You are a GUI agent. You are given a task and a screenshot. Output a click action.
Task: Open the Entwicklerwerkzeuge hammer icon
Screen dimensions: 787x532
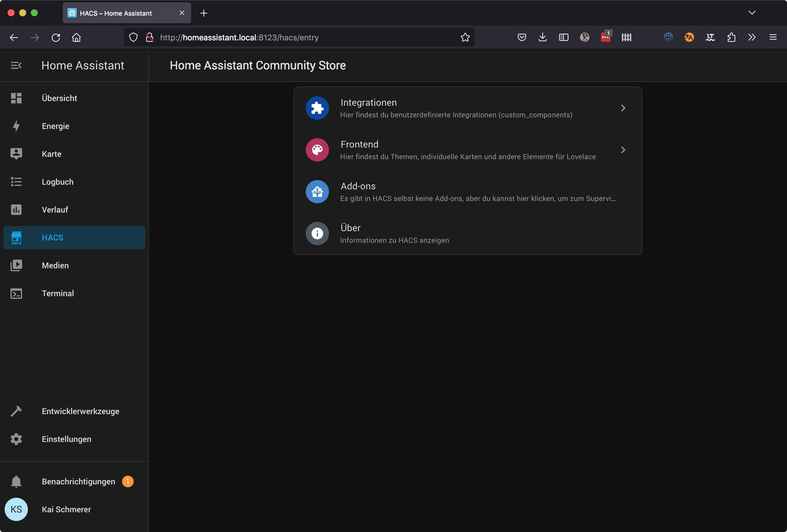pos(16,411)
